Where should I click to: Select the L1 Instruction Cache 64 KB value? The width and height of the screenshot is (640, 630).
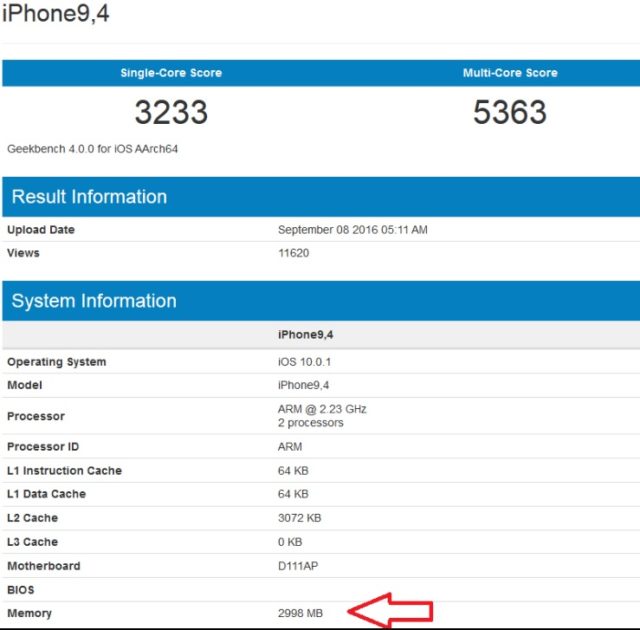293,471
